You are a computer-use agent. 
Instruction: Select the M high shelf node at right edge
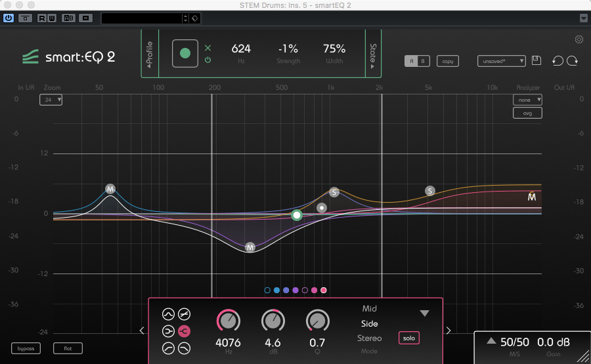click(531, 197)
